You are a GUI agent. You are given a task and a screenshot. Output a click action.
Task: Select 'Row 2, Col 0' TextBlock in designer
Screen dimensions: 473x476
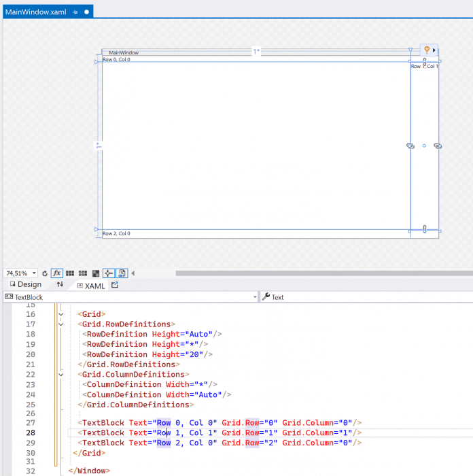116,233
